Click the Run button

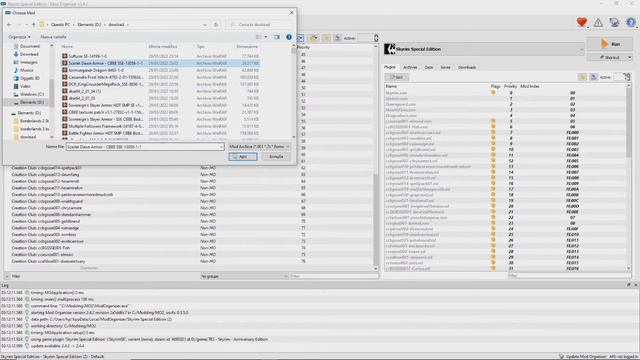tap(610, 44)
